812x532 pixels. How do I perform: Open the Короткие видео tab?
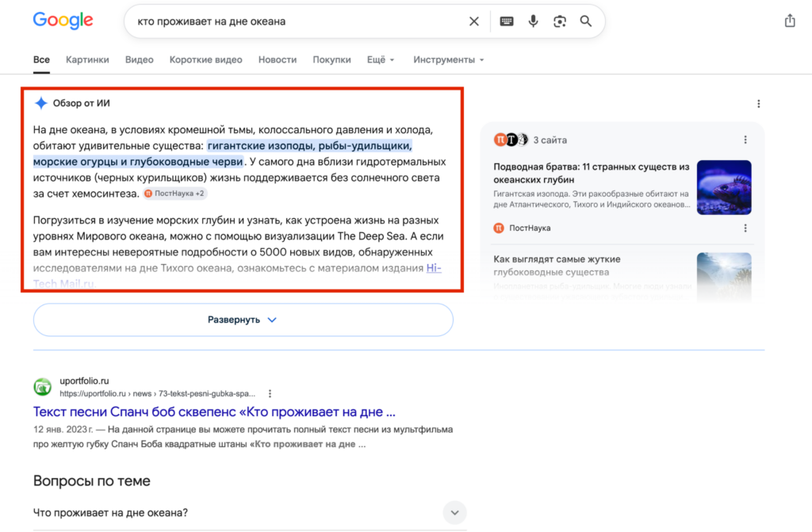[x=205, y=59]
